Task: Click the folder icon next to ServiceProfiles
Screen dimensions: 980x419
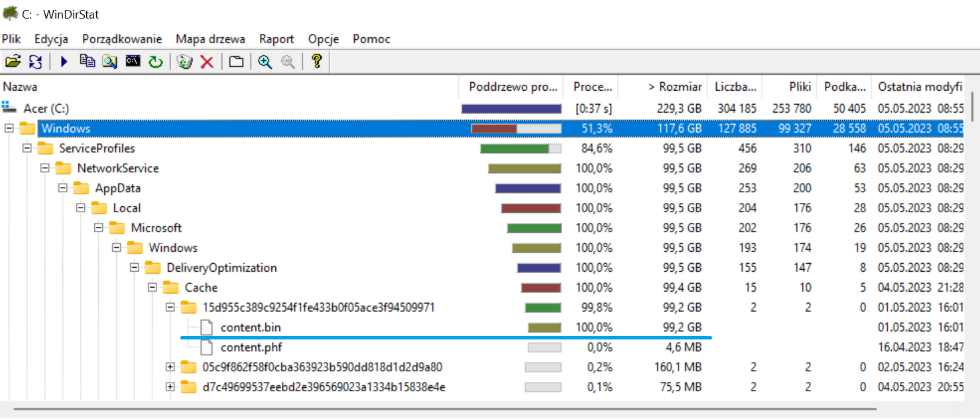Action: tap(46, 148)
